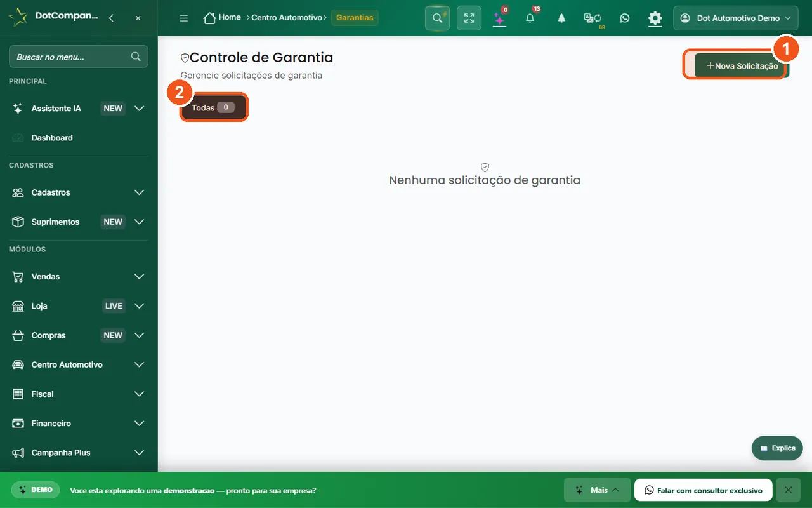Expand the Cadastros chevron

(140, 192)
